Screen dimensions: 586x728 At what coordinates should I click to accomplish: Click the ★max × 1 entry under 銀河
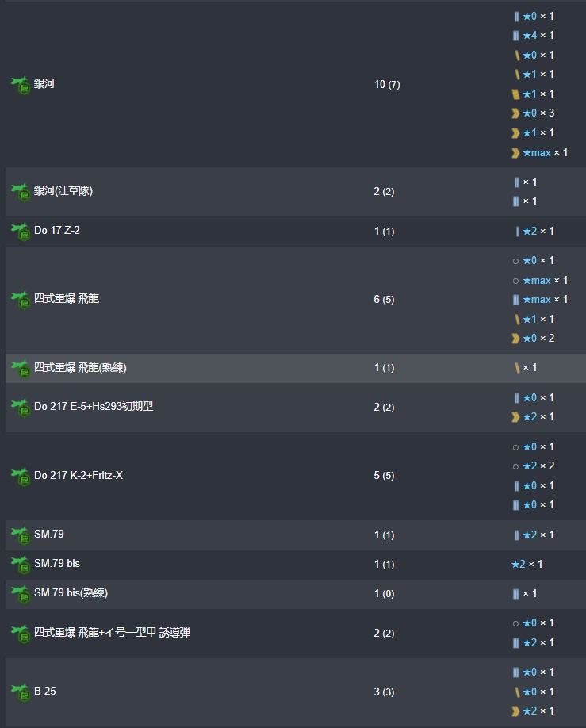pos(544,152)
